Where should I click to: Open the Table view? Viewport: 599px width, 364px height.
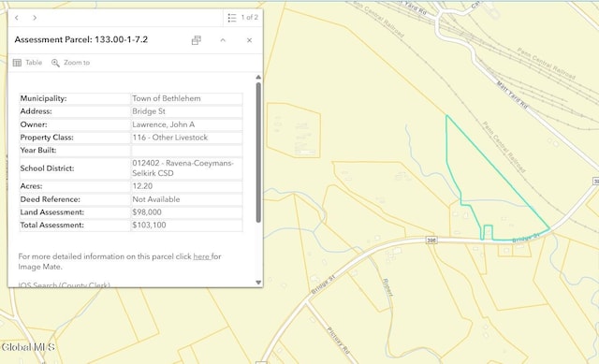[x=27, y=63]
